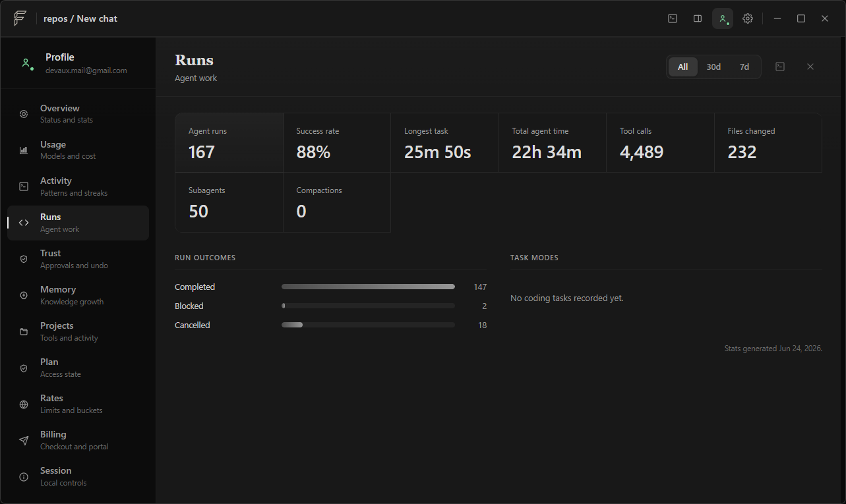Minimize the application window
Image resolution: width=846 pixels, height=504 pixels.
click(x=777, y=18)
